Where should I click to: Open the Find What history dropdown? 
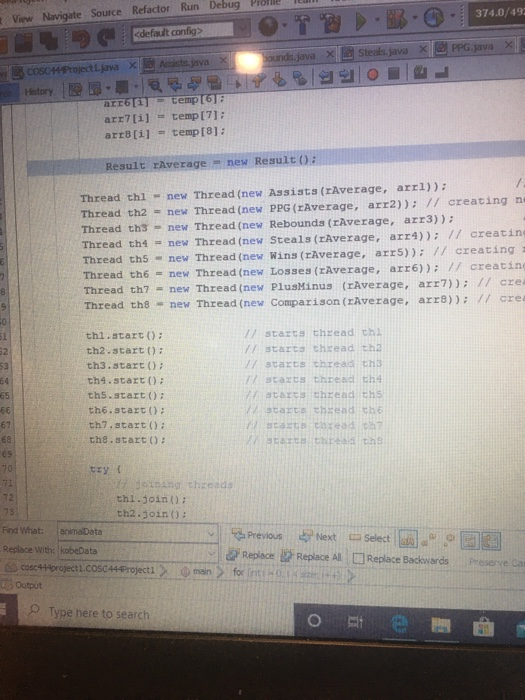click(x=211, y=533)
